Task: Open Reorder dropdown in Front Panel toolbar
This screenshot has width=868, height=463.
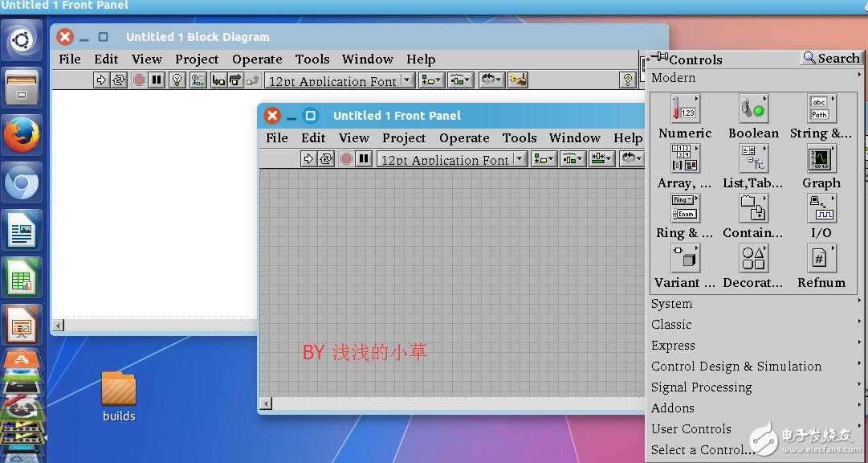Action: [632, 159]
